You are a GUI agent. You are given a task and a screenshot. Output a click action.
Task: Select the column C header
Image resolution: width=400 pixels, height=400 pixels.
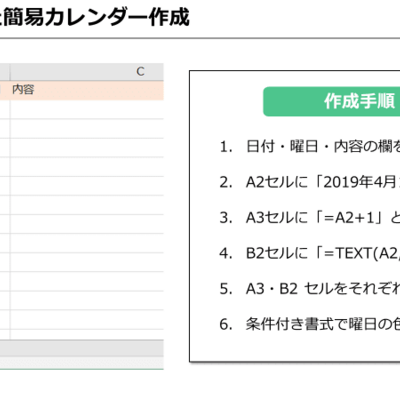click(87, 72)
